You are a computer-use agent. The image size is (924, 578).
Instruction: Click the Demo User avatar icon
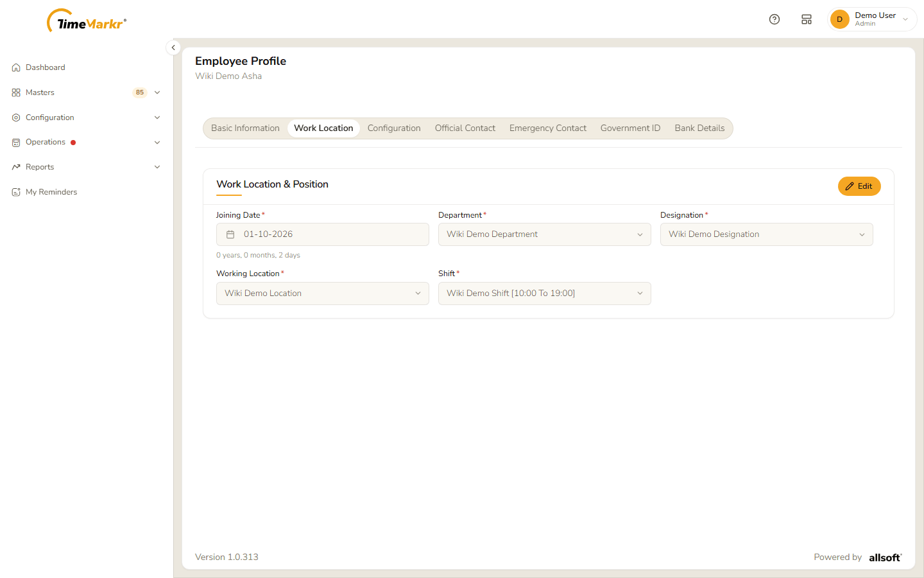tap(839, 19)
